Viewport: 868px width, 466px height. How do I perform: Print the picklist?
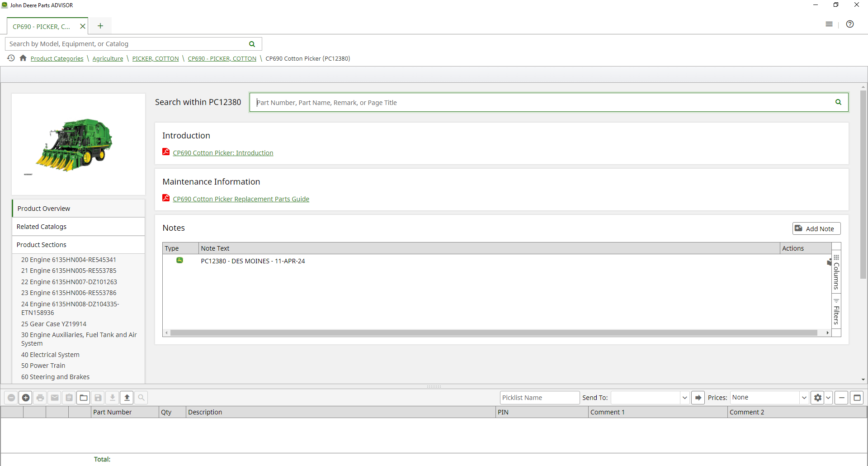point(40,398)
